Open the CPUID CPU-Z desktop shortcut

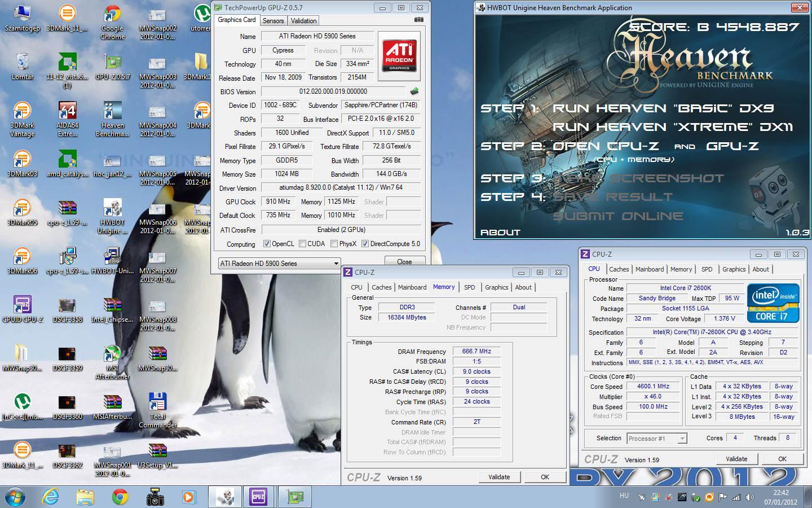coord(22,309)
